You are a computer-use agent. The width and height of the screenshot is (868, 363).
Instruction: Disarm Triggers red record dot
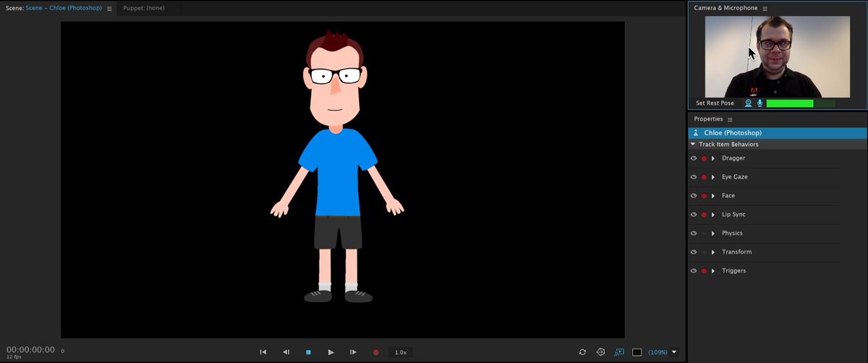704,271
